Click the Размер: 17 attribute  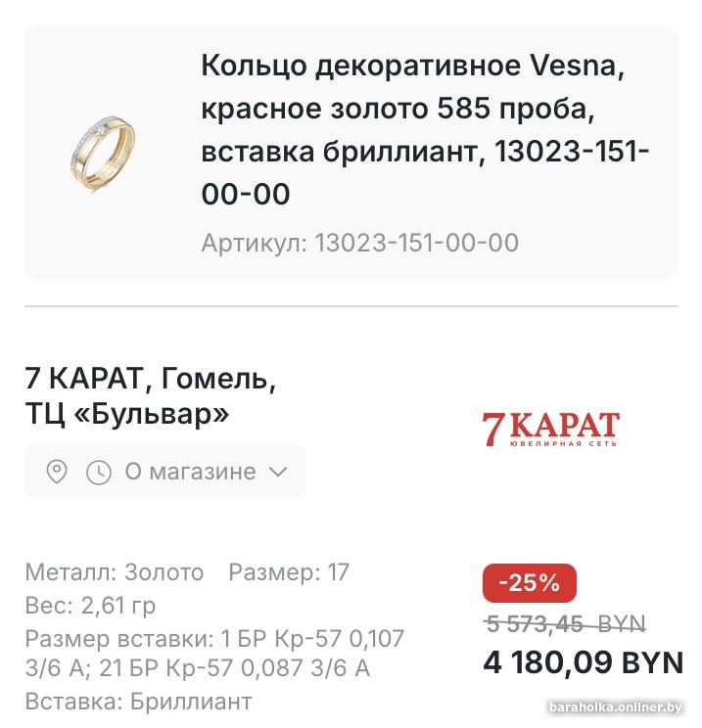pos(289,572)
